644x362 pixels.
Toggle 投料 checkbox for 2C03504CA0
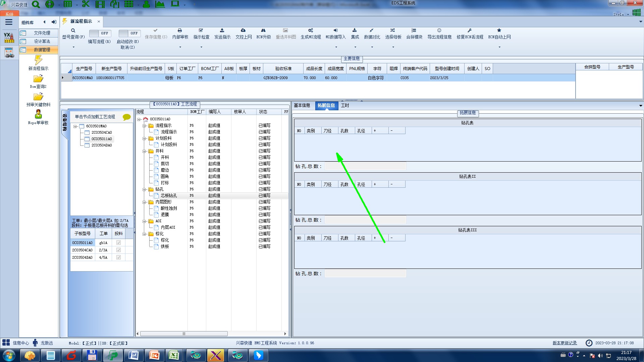(x=118, y=250)
